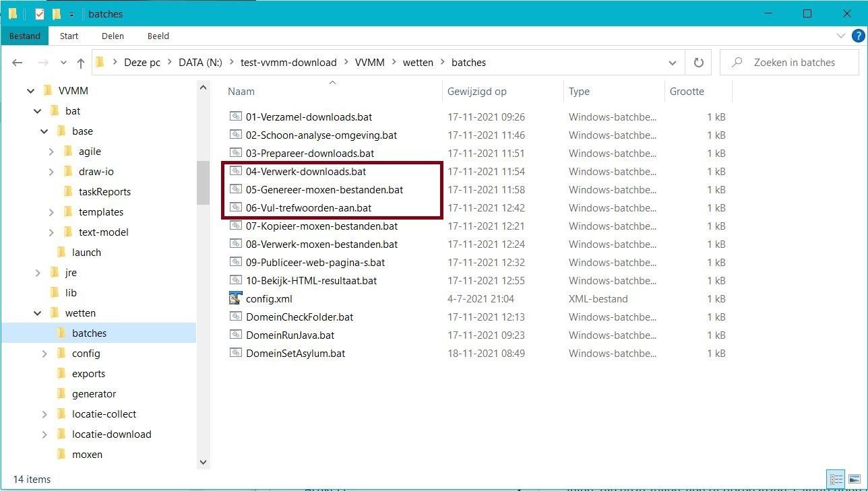The height and width of the screenshot is (491, 868).
Task: Refresh the batches folder view
Action: [699, 63]
